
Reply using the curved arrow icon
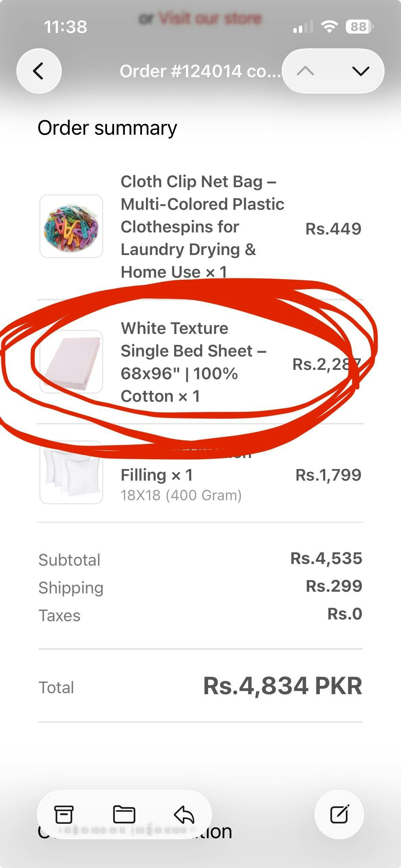pyautogui.click(x=184, y=814)
